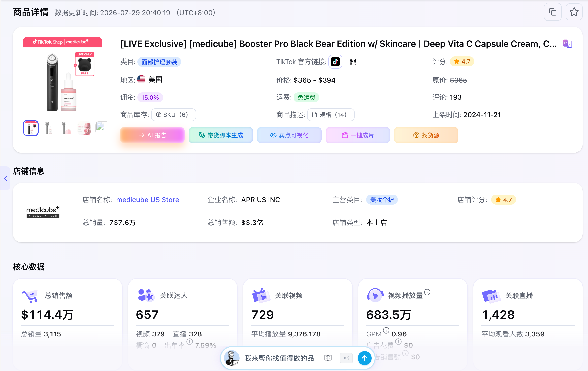Click the copy icon at top right
This screenshot has width=588, height=371.
pos(553,12)
